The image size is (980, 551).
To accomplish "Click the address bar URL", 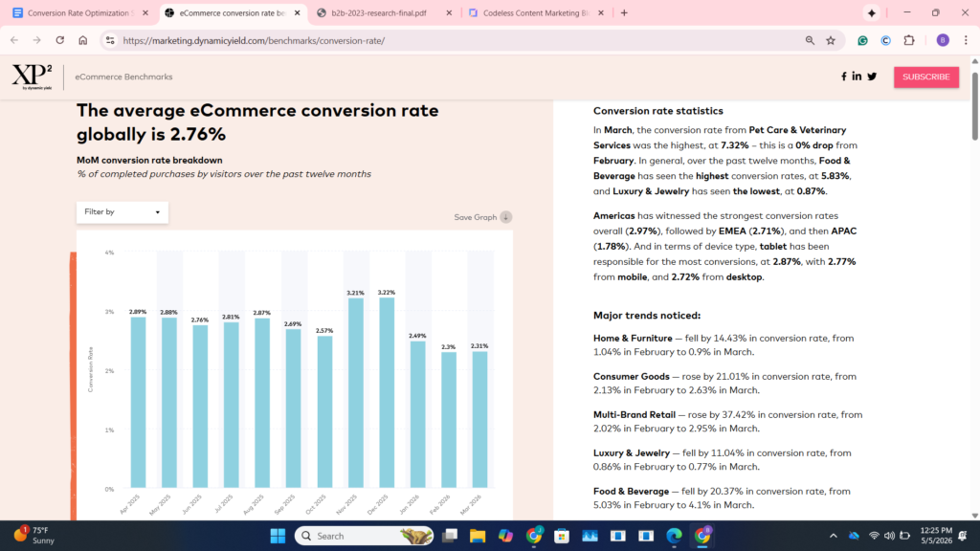I will pos(254,40).
